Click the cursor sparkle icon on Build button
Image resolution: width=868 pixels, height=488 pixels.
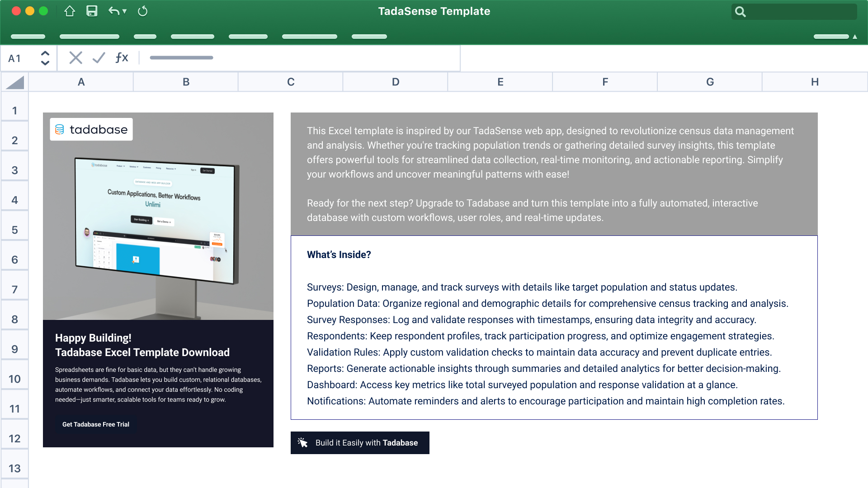point(302,443)
